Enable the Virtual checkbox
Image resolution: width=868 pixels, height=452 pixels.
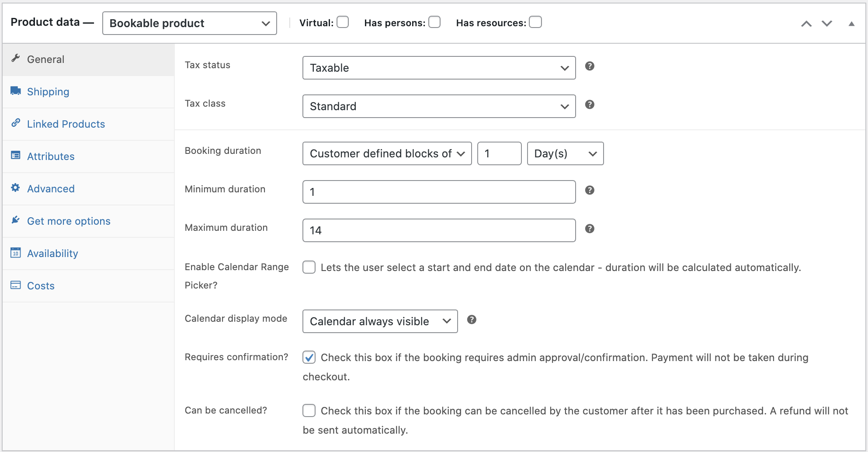pyautogui.click(x=343, y=22)
